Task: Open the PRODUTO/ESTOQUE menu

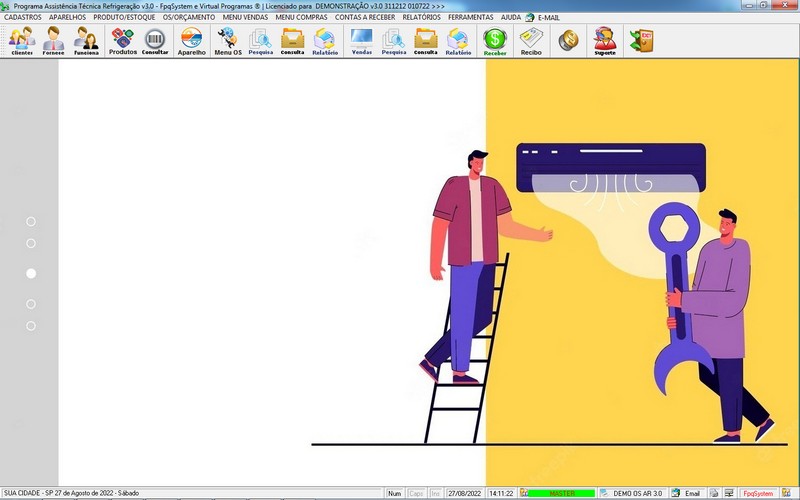Action: pos(124,17)
